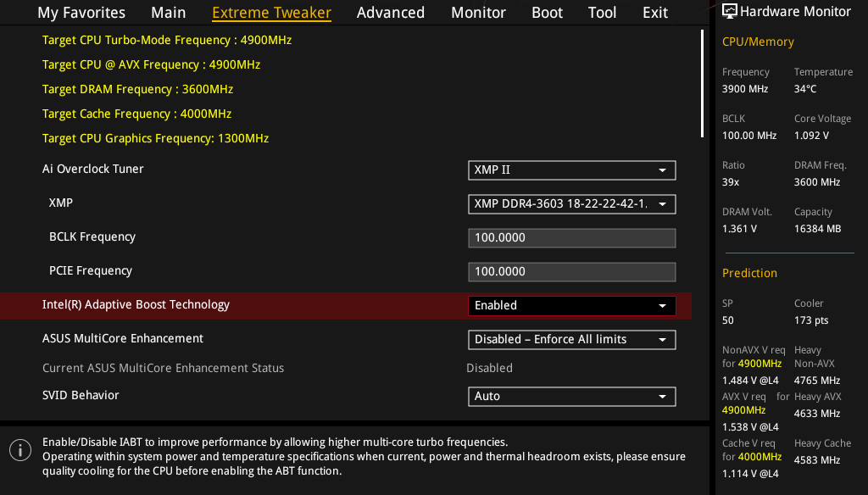Open the Monitor tab
The image size is (868, 495).
[478, 12]
